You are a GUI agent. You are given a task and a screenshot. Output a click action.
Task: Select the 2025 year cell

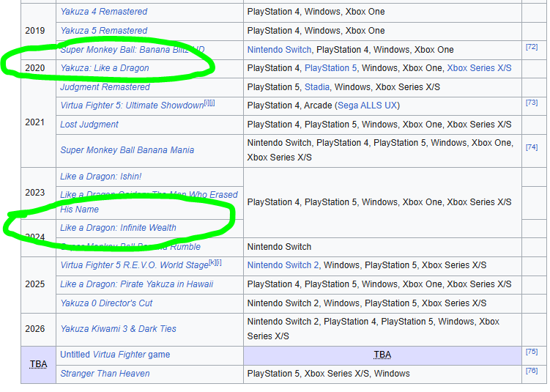coord(38,284)
